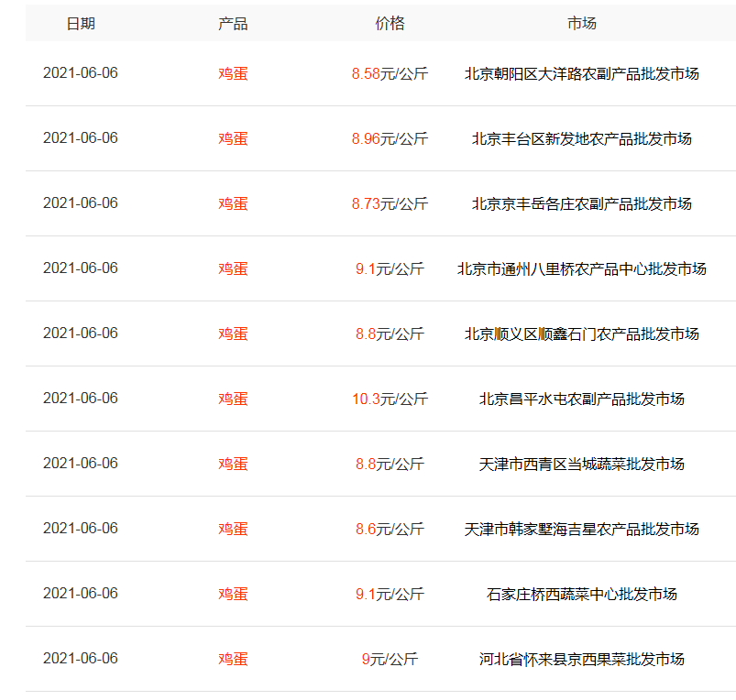Open 鸡蛋 link in 石家庄桥西 row
The height and width of the screenshot is (700, 736).
click(233, 594)
